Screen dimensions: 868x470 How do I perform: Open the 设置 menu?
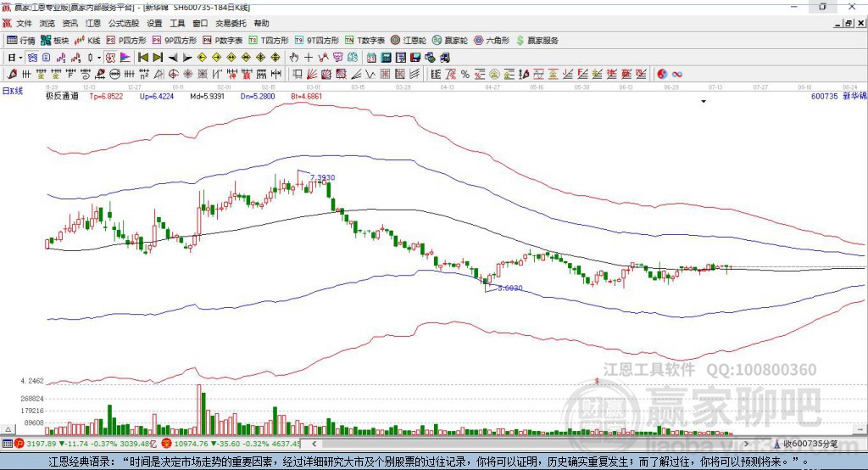[x=154, y=23]
